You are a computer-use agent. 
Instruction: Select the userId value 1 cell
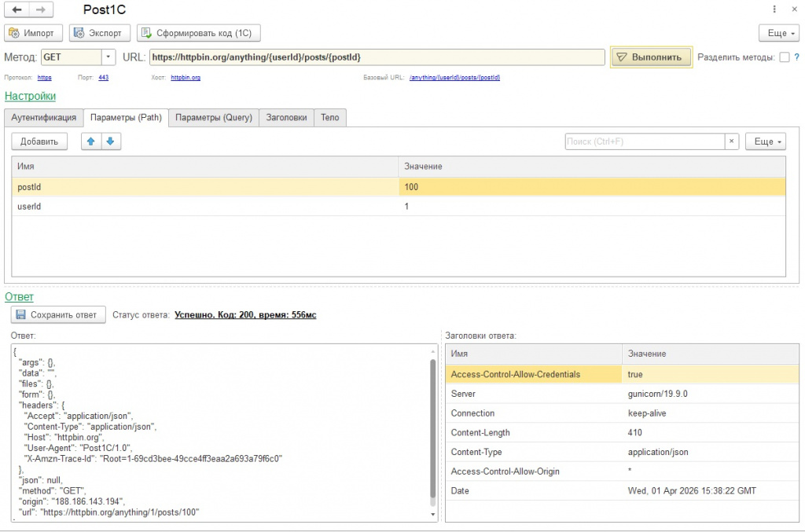[592, 206]
